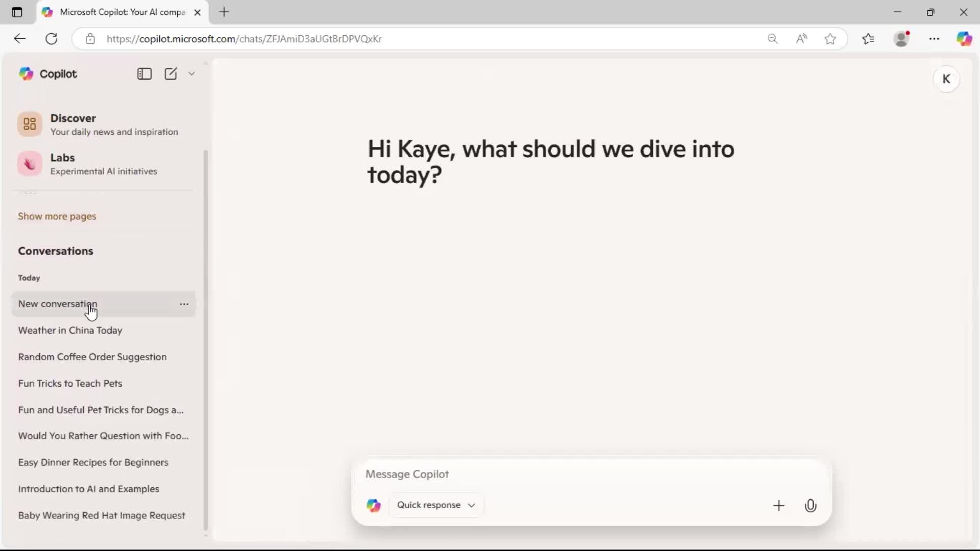The height and width of the screenshot is (551, 980).
Task: Open the Quick response mode dropdown
Action: click(x=436, y=505)
